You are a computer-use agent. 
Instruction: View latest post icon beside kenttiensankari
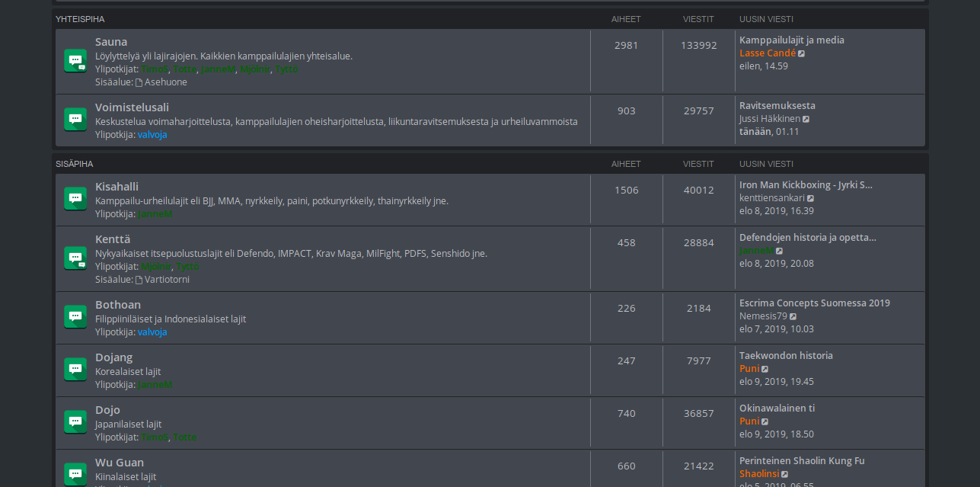pyautogui.click(x=811, y=198)
